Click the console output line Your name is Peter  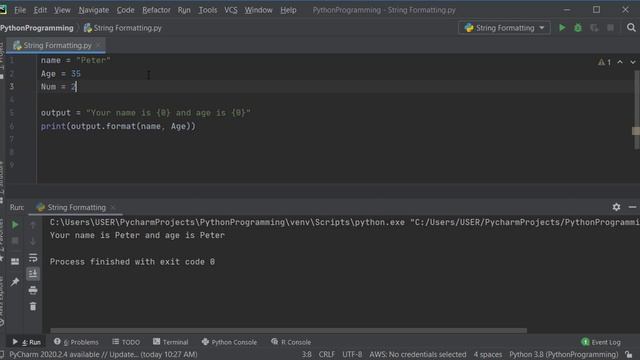coord(137,236)
